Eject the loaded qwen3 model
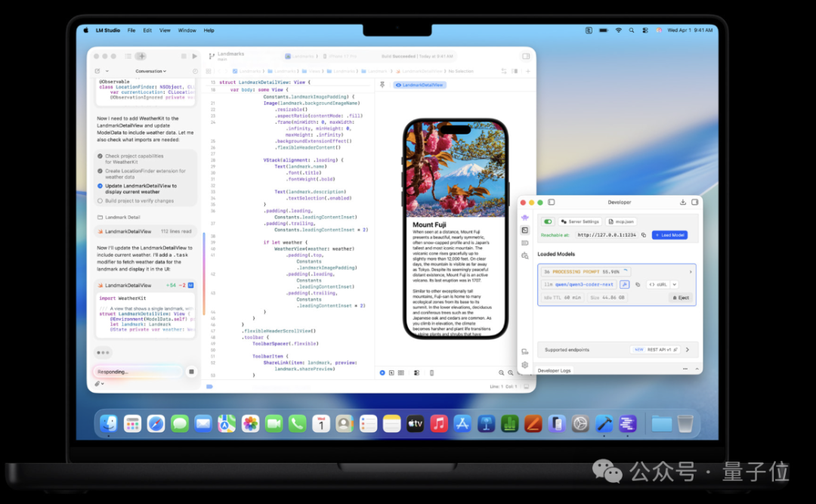This screenshot has height=504, width=816. coord(681,298)
